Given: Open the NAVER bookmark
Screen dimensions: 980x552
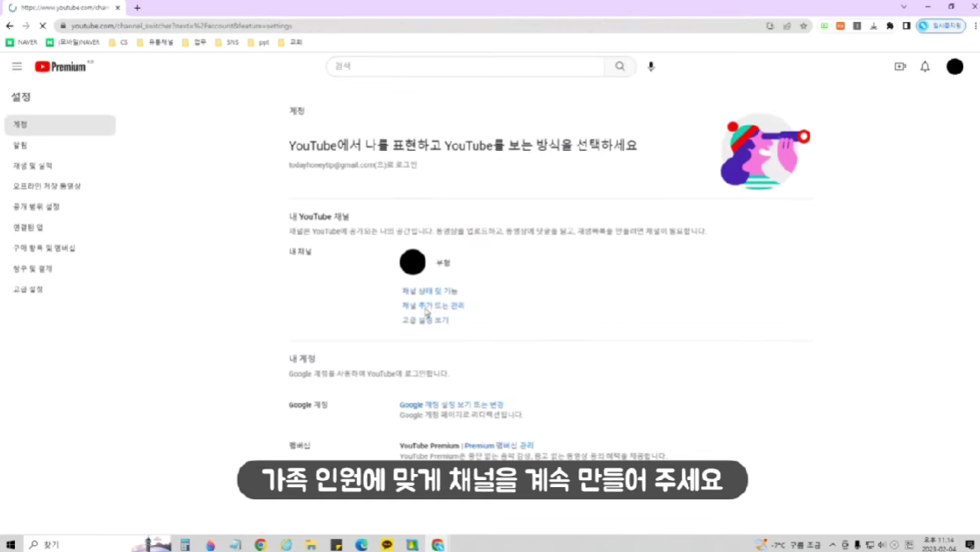Looking at the screenshot, I should [x=21, y=42].
